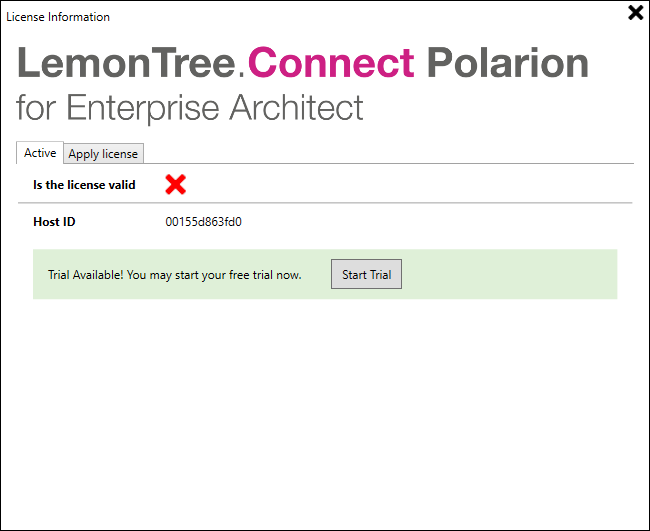650x531 pixels.
Task: Click the License Information window title
Action: point(58,17)
